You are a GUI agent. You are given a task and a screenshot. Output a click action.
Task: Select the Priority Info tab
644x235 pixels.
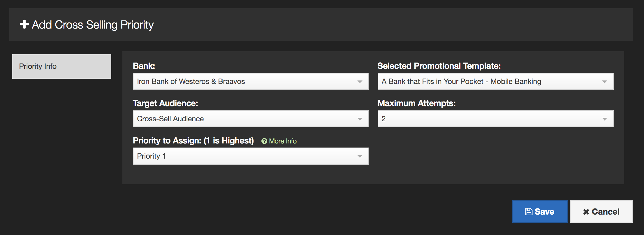pyautogui.click(x=62, y=66)
